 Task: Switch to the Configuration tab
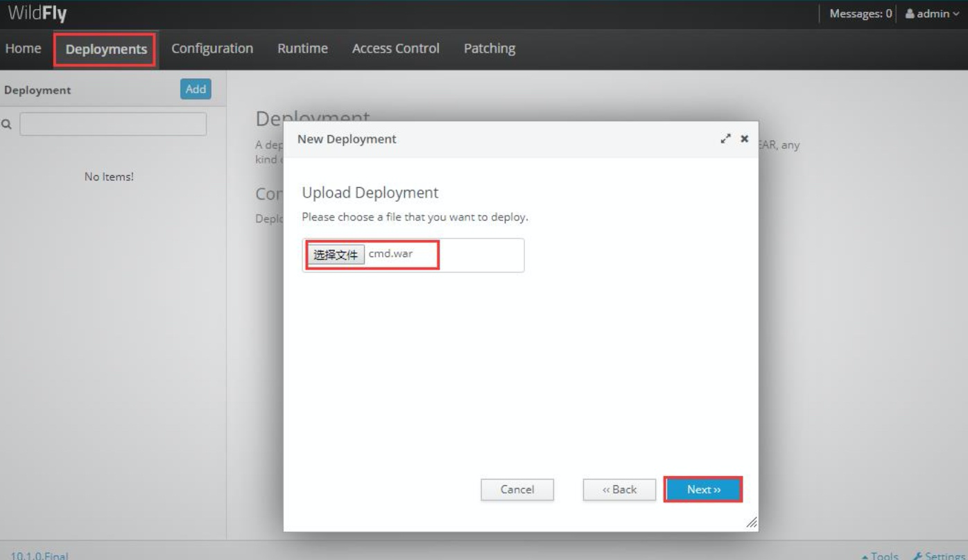pyautogui.click(x=212, y=49)
